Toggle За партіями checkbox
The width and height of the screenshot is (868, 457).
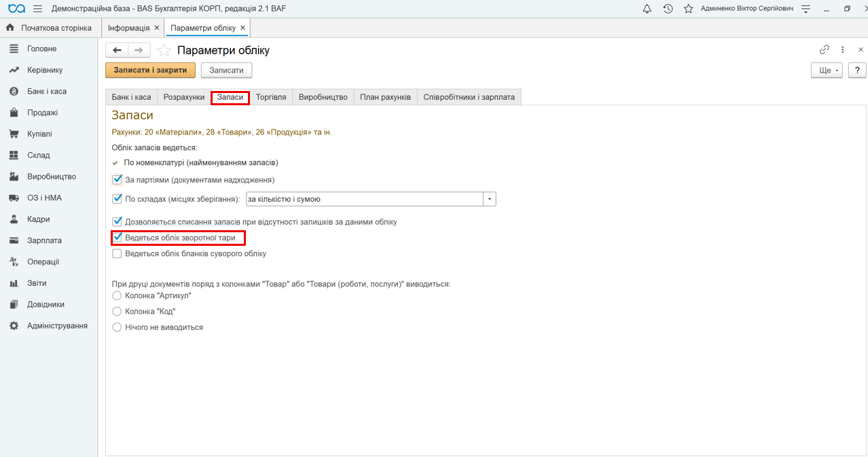[x=117, y=180]
